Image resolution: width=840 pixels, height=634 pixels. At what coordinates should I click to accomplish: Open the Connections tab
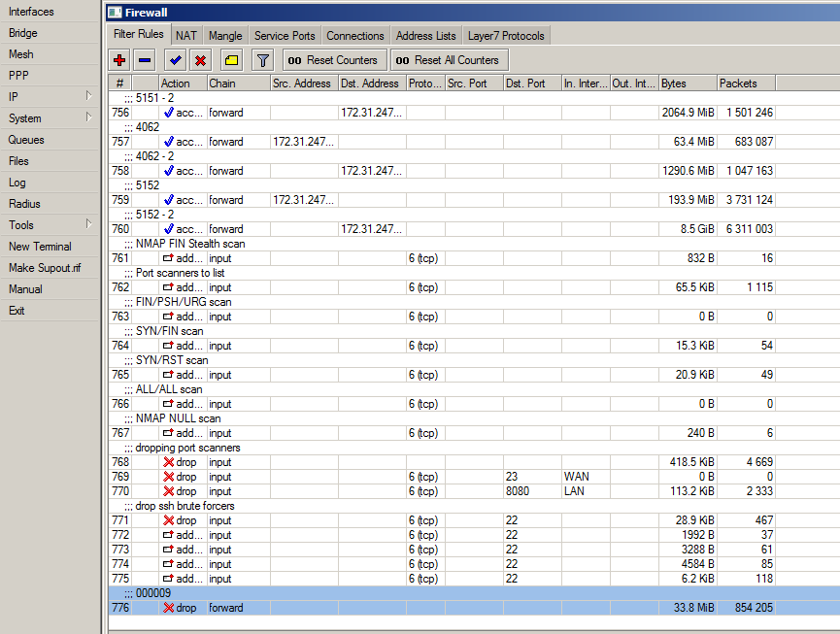[355, 34]
